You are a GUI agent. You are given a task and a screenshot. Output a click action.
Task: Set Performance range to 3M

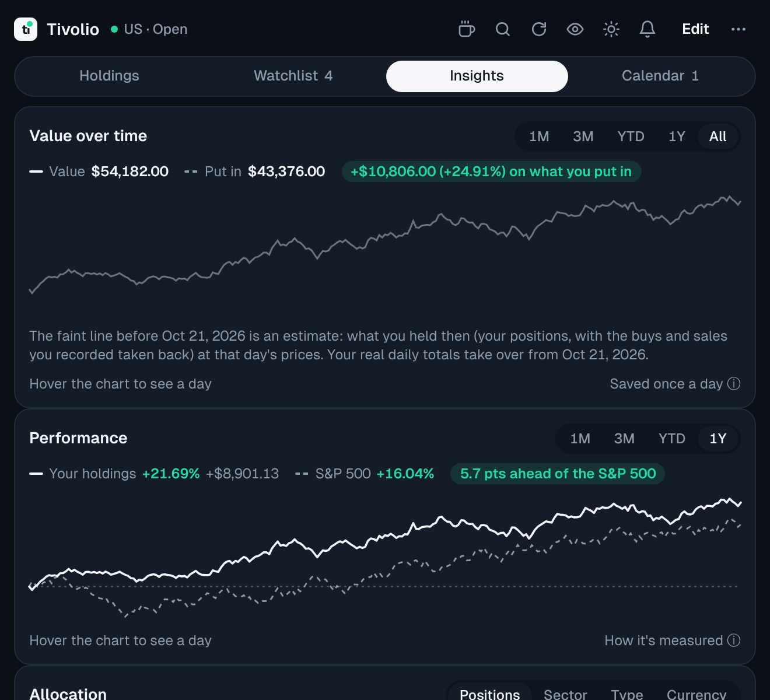click(x=624, y=439)
